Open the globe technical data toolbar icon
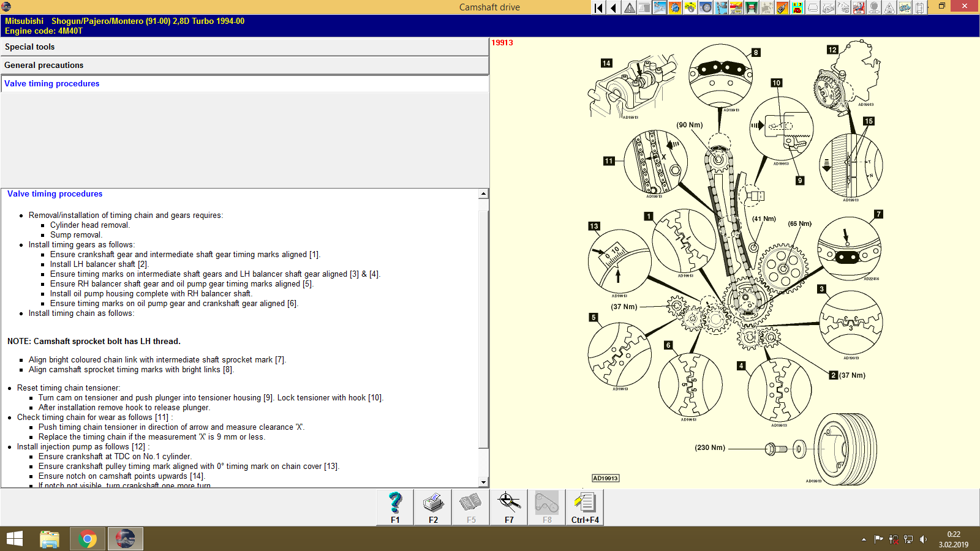Viewport: 980px width, 551px height. pyautogui.click(x=674, y=7)
